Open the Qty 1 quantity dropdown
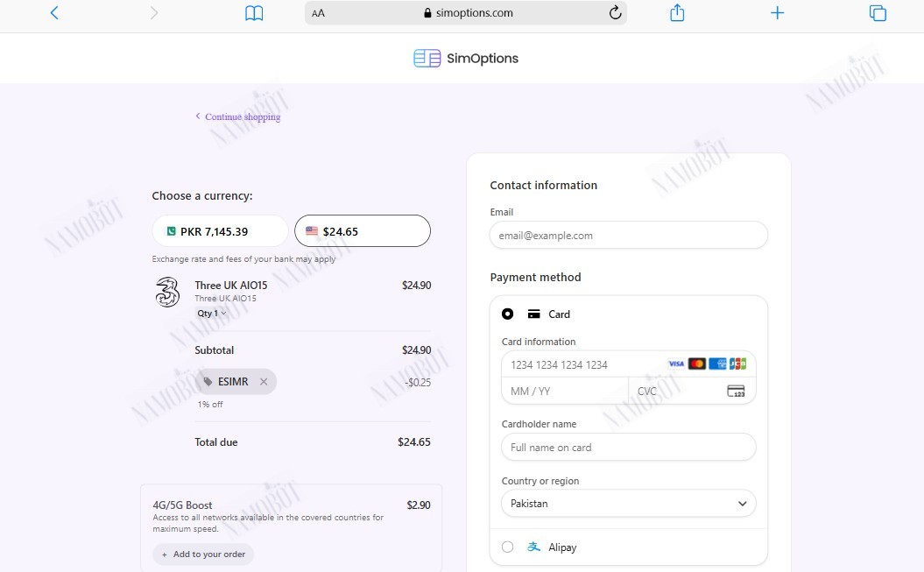Viewport: 924px width, 572px height. tap(212, 314)
